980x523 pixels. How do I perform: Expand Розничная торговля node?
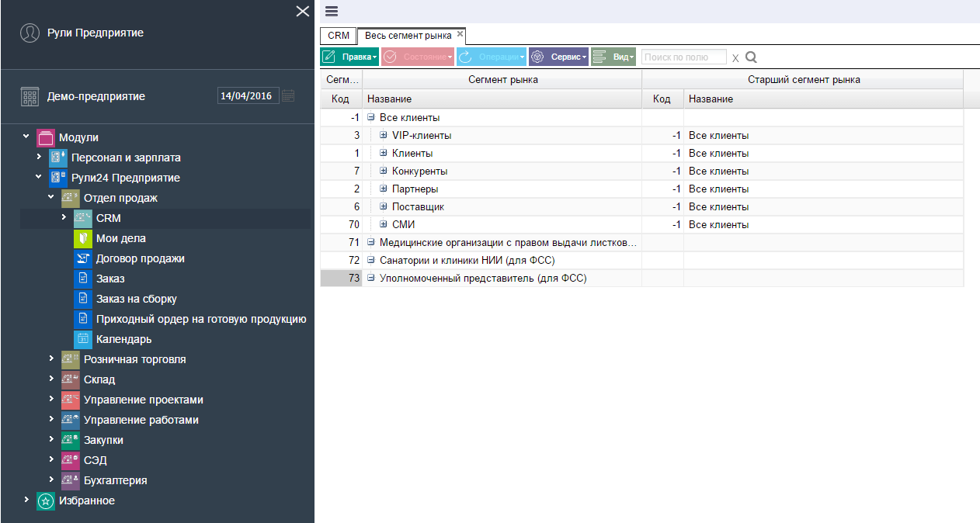tap(51, 358)
